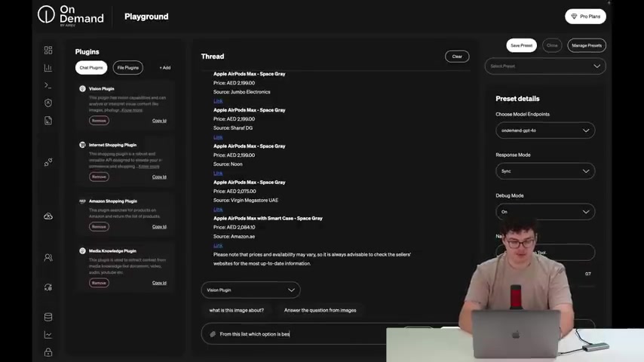Remove the Vision Plugin
Image resolution: width=644 pixels, height=362 pixels.
tap(99, 121)
